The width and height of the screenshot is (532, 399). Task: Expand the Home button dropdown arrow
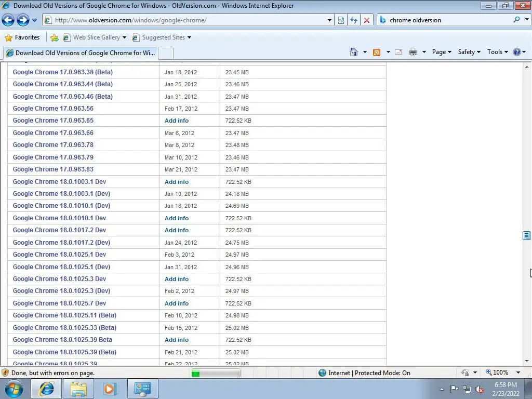pos(365,52)
